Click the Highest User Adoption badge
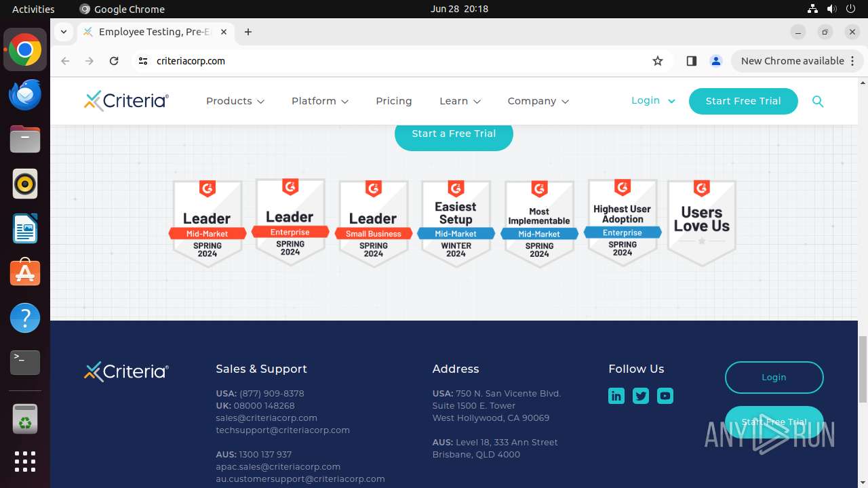868x488 pixels. (623, 222)
